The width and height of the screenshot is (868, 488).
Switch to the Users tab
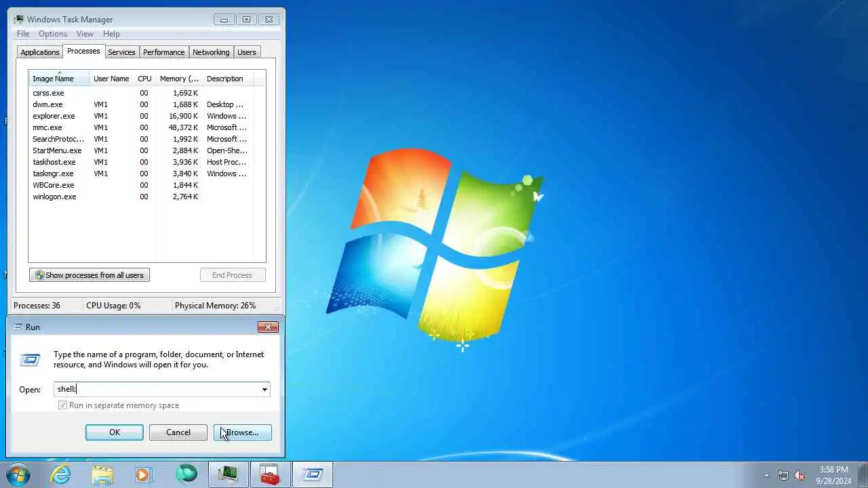point(247,52)
